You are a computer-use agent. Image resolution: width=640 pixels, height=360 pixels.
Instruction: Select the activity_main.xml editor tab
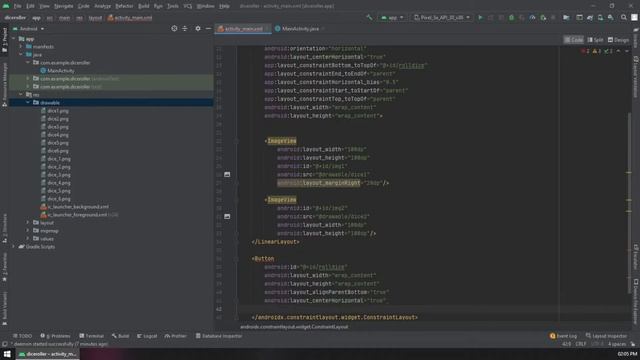pyautogui.click(x=243, y=29)
